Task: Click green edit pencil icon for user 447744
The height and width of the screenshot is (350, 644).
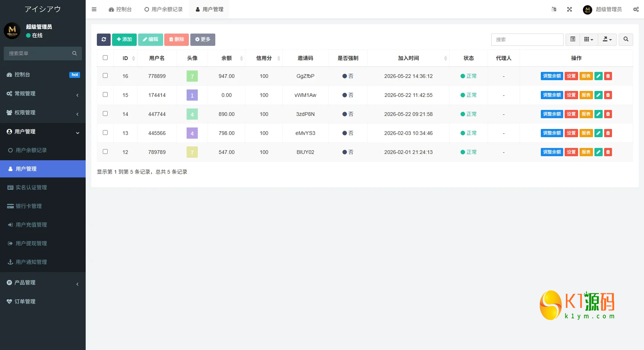Action: coord(599,114)
